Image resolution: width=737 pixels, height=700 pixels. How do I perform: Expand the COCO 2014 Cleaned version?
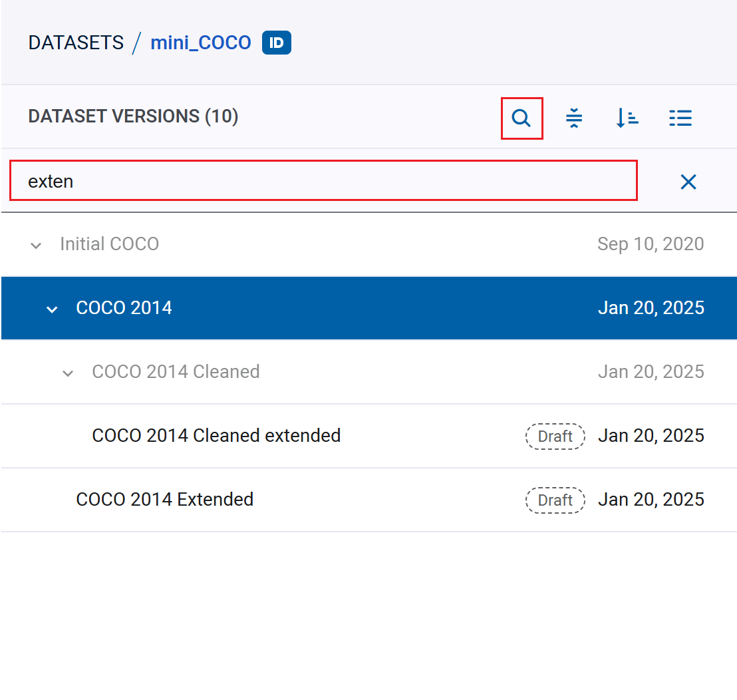(x=68, y=373)
